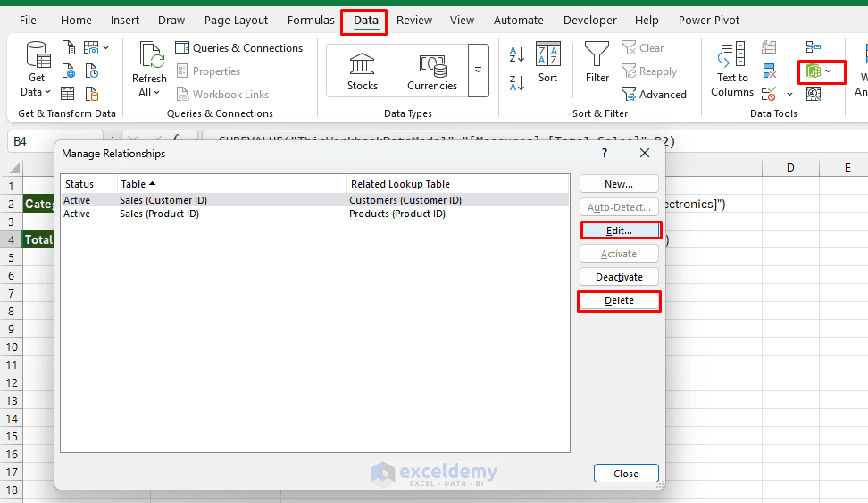This screenshot has width=868, height=503.
Task: Switch to the Automate tab
Action: [x=518, y=21]
